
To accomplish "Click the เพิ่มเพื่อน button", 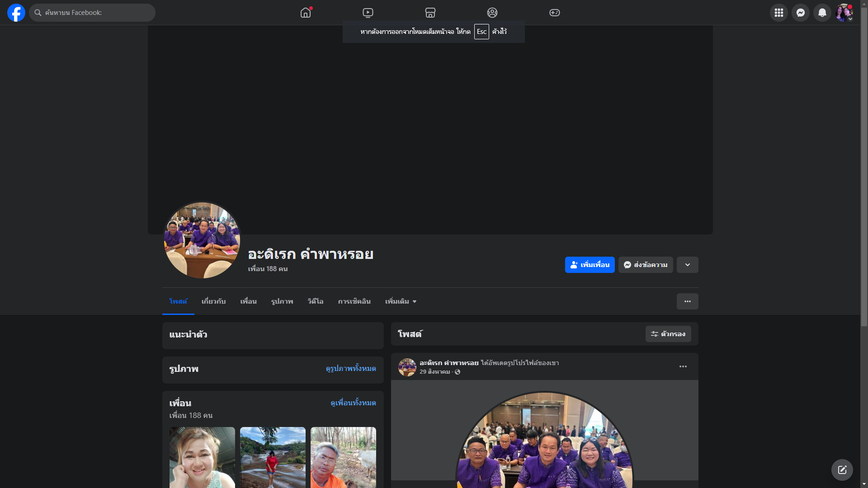I will [x=590, y=265].
